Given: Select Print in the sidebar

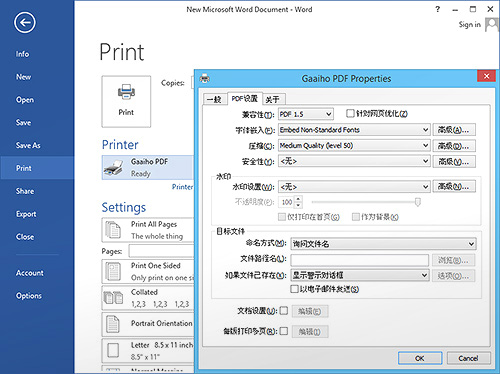Looking at the screenshot, I should 37,168.
